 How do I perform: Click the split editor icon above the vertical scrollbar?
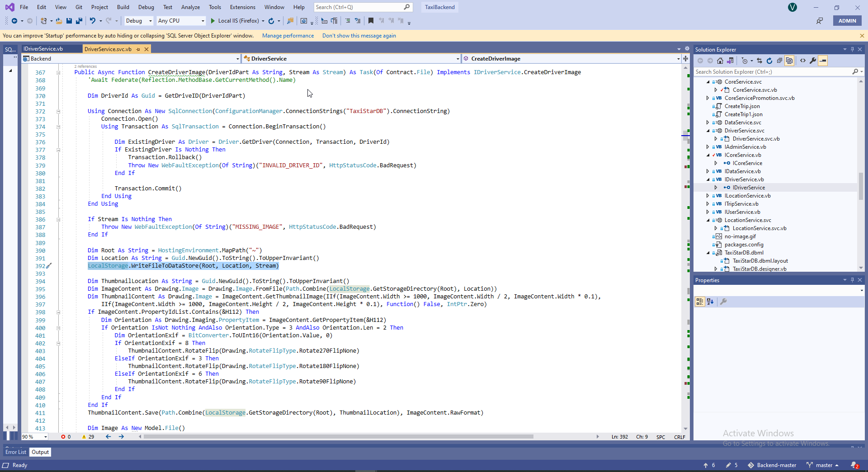pyautogui.click(x=686, y=59)
